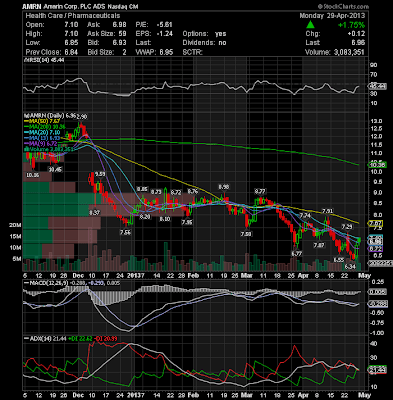The height and width of the screenshot is (400, 393).
Task: Click the Dividends no field
Action: click(204, 43)
